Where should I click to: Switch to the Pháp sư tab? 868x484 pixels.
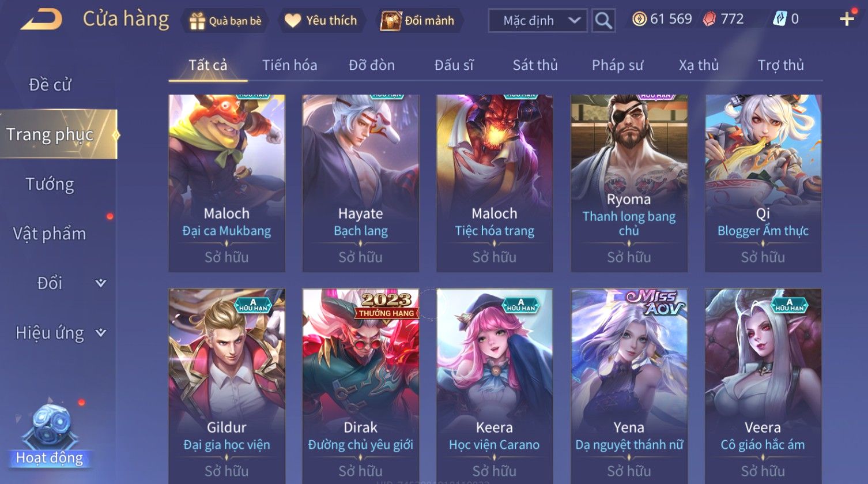(617, 65)
